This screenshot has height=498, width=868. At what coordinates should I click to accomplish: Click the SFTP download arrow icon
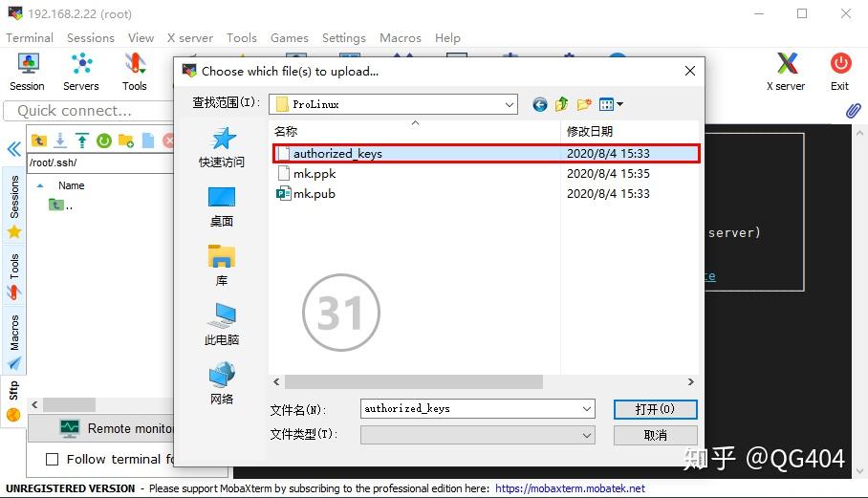[60, 141]
